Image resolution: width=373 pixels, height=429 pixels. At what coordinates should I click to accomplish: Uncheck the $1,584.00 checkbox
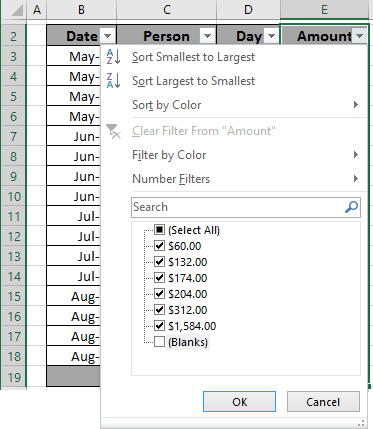[159, 326]
